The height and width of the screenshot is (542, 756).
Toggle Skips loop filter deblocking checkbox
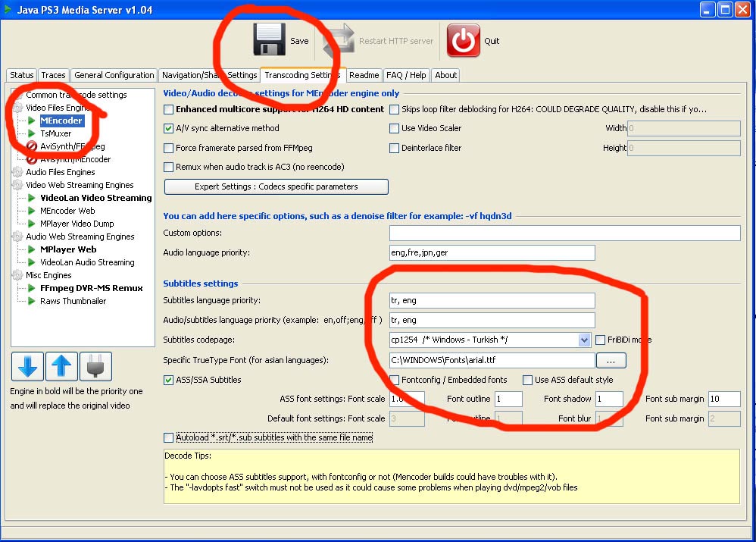coord(394,110)
